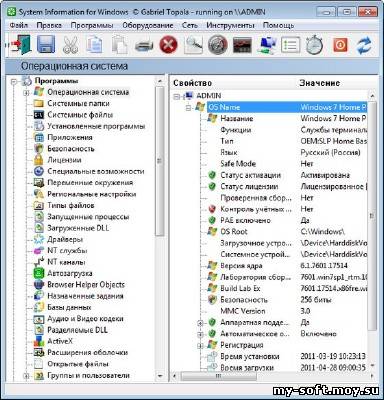
Task: Select Безопасность in the left tree
Action: 71,149
